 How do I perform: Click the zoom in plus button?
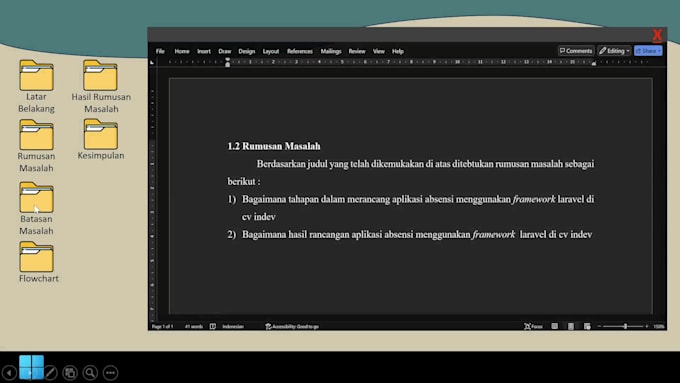point(647,326)
